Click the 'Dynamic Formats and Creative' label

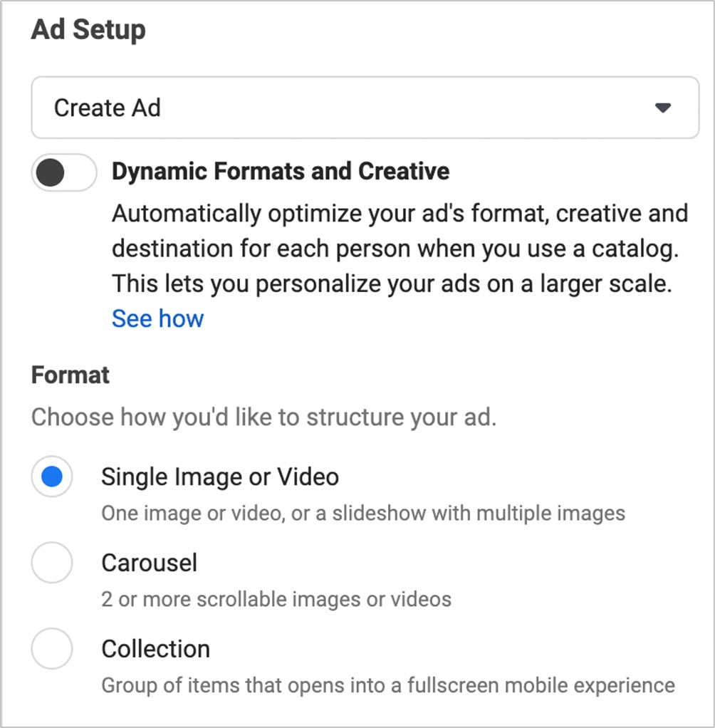point(281,172)
